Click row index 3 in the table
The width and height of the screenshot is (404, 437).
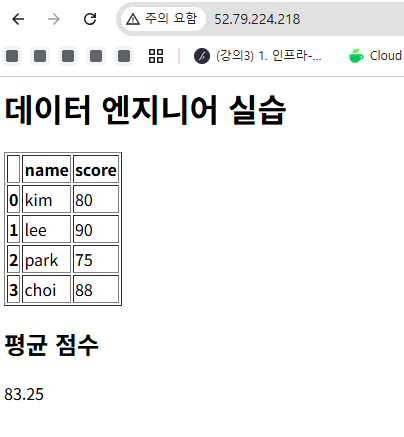click(14, 289)
